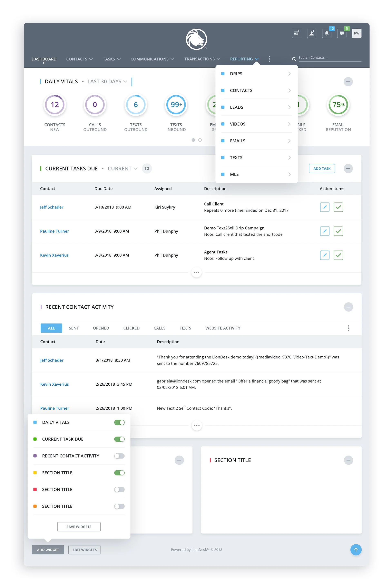Click the add contact icon in header
Screen dimensions: 392x588
[x=312, y=33]
